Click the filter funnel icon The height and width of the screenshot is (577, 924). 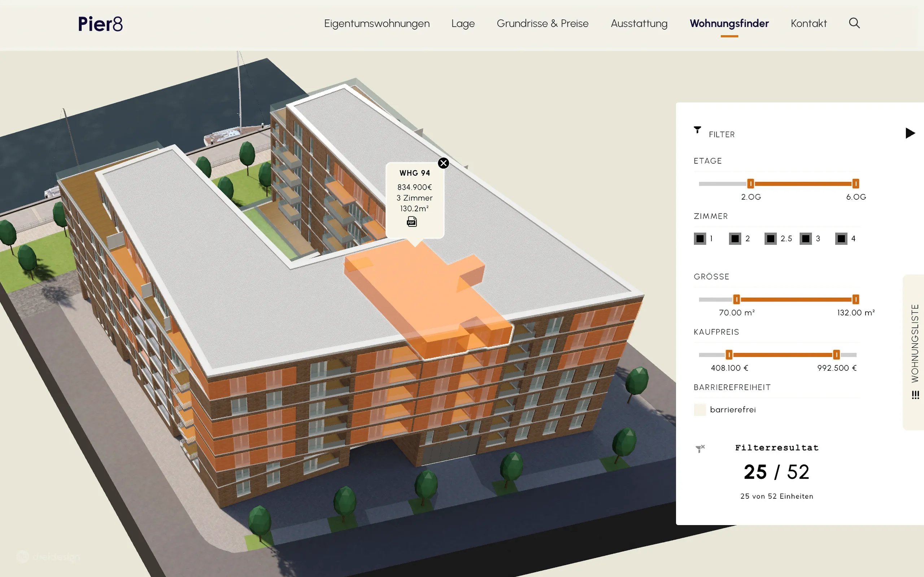697,130
